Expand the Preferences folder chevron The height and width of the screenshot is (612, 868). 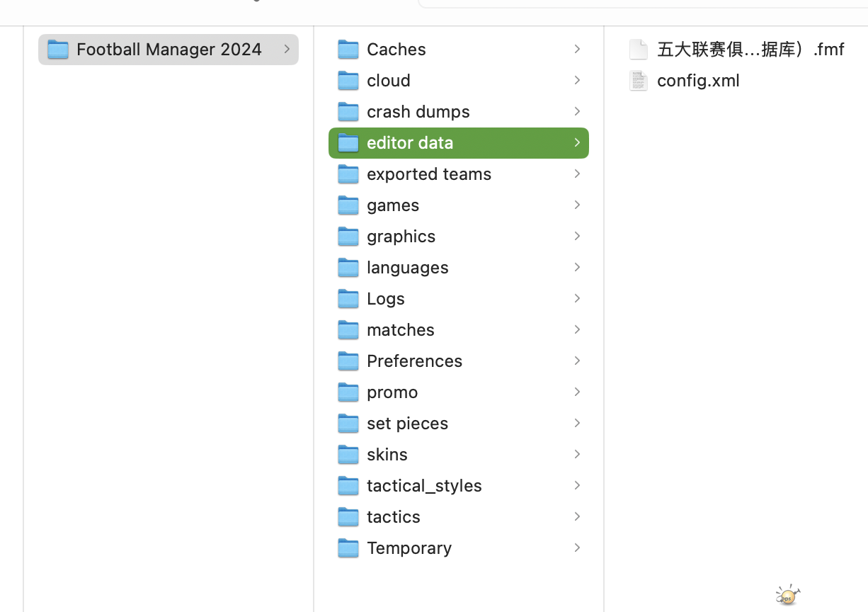[x=577, y=361]
